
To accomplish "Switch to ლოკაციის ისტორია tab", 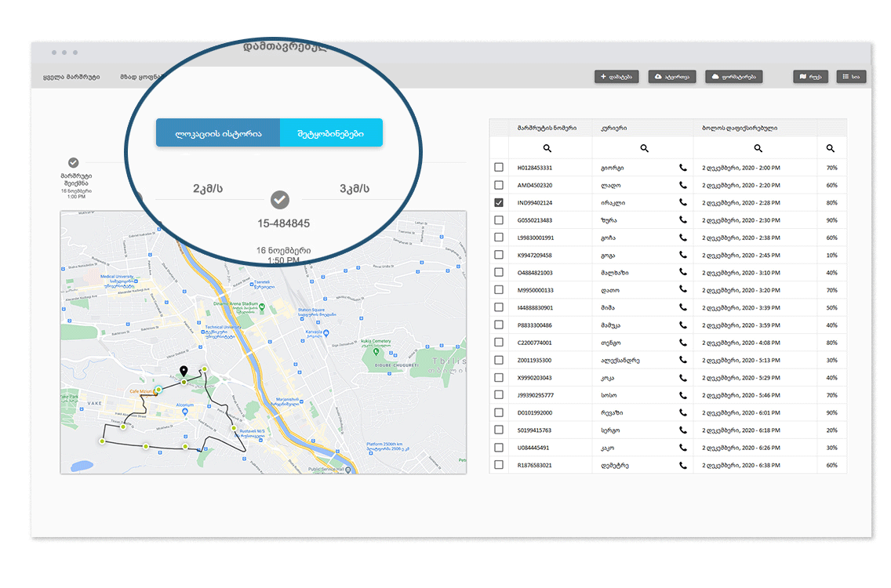I will [x=218, y=133].
